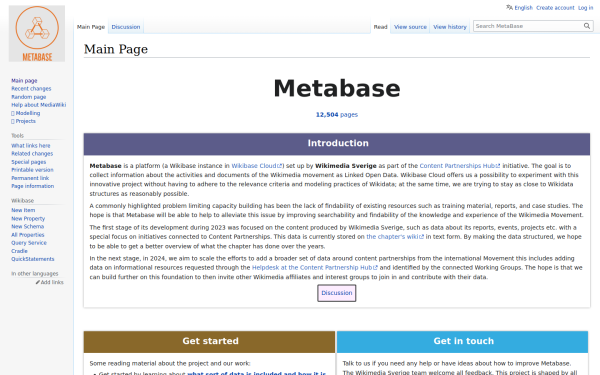This screenshot has height=375, width=600.
Task: Click the pencil Add links item
Action: 50,282
